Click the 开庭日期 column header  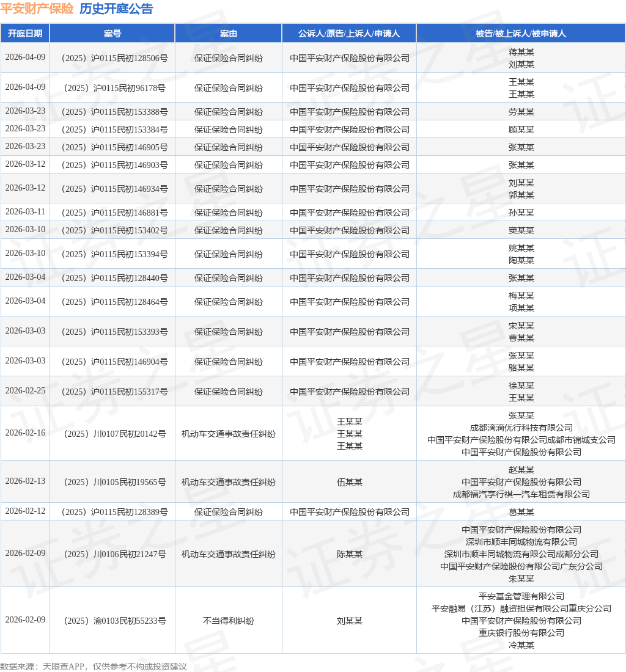tap(25, 34)
